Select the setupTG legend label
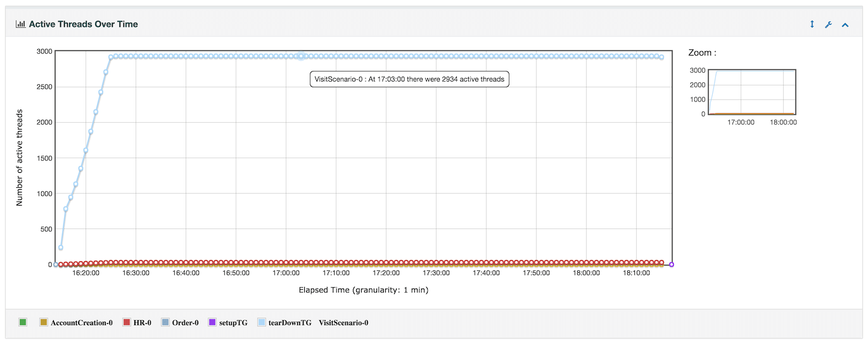 click(233, 323)
